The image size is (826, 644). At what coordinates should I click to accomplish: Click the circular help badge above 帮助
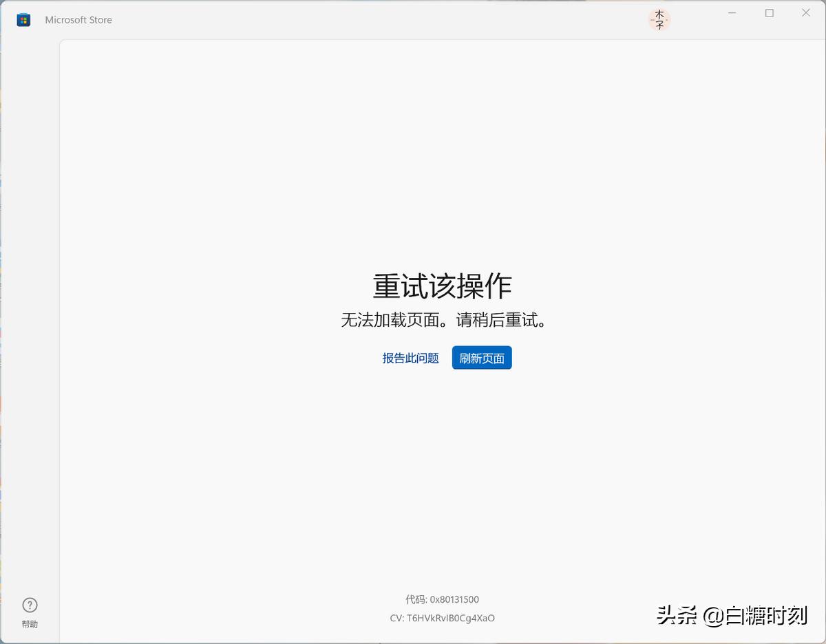(30, 603)
